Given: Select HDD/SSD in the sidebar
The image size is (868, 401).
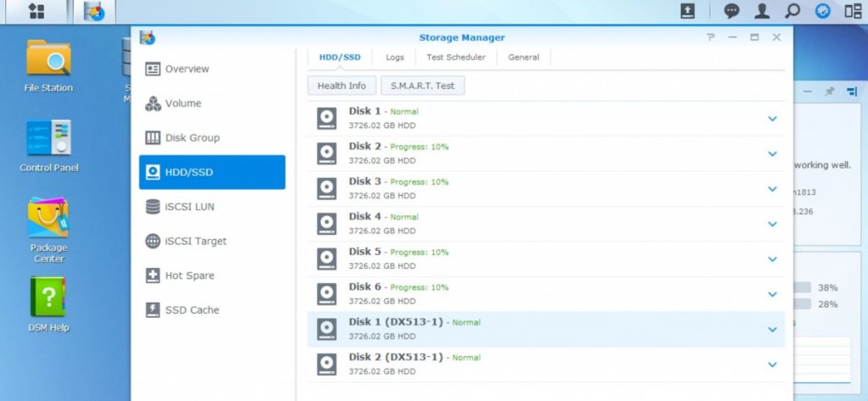Looking at the screenshot, I should (x=212, y=172).
